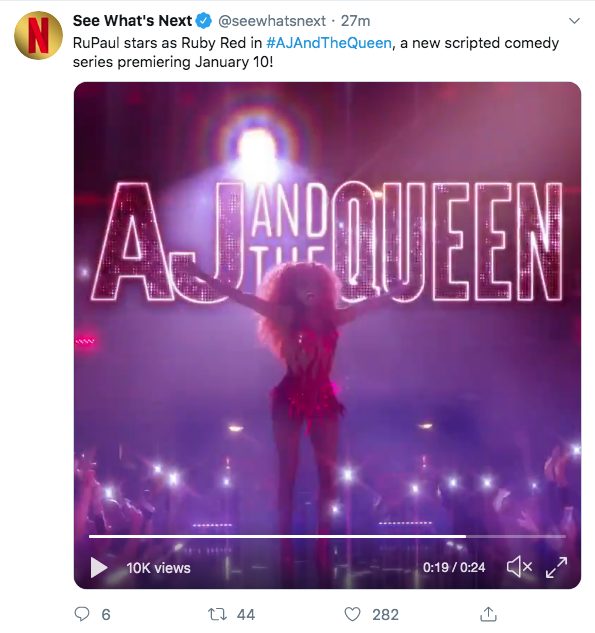Expand the video to fullscreen

point(556,567)
